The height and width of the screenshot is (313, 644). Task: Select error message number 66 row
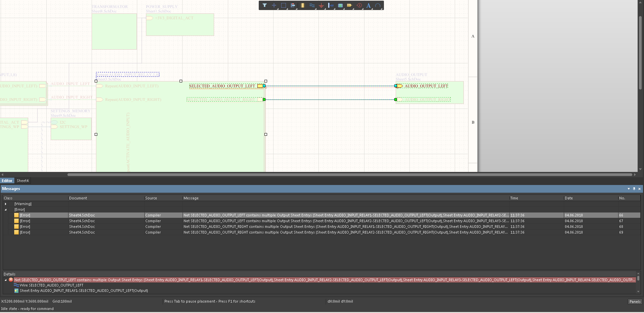pyautogui.click(x=321, y=215)
